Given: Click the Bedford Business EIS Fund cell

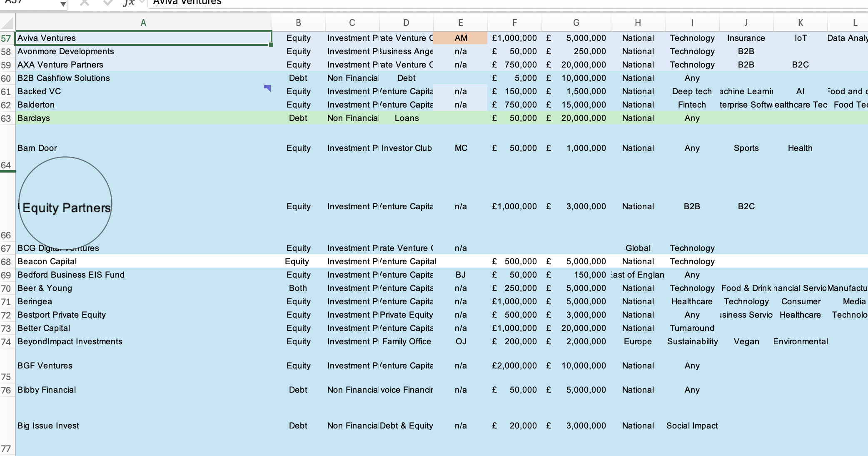Looking at the screenshot, I should (x=143, y=275).
